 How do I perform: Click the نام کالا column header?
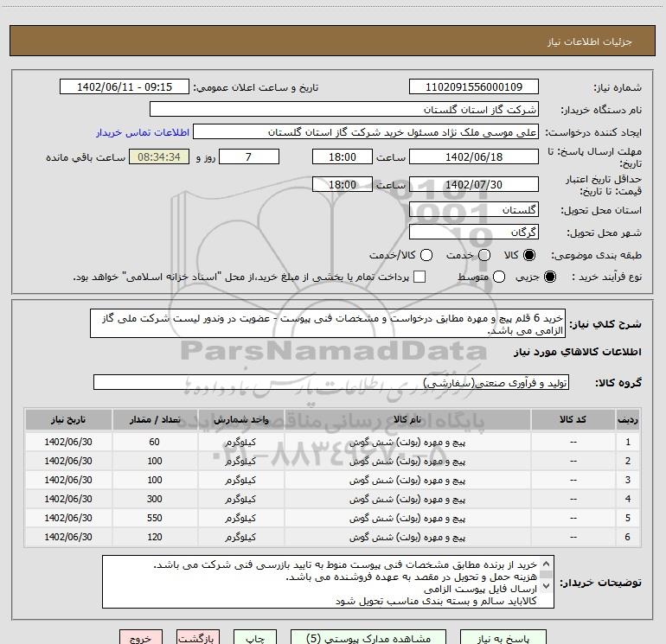coord(407,419)
